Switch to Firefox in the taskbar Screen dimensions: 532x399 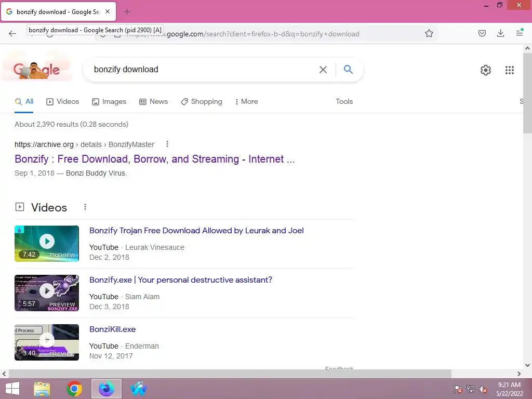coord(107,389)
